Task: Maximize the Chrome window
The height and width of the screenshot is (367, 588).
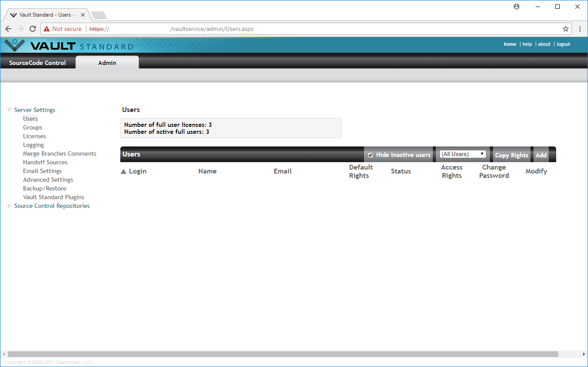Action: [557, 7]
